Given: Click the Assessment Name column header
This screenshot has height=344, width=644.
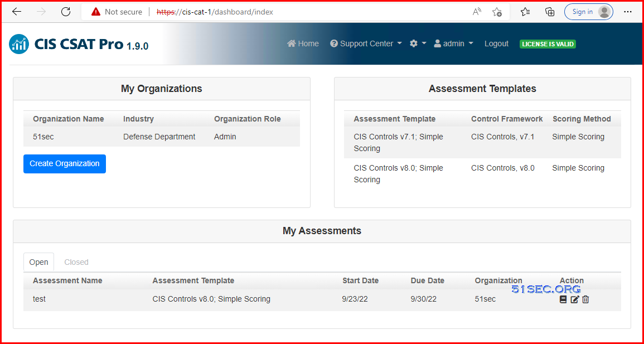Looking at the screenshot, I should [68, 281].
